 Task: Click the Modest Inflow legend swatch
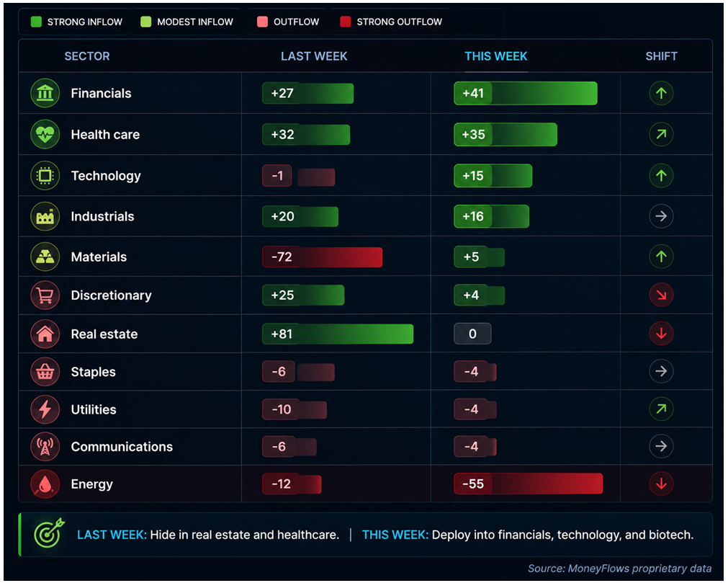point(145,22)
